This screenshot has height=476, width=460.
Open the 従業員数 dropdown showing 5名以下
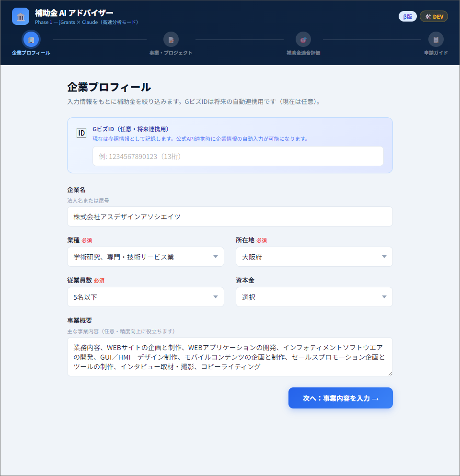[146, 297]
